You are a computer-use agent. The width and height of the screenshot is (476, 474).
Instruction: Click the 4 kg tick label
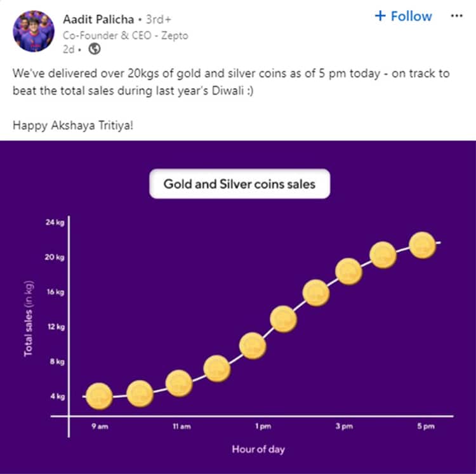pyautogui.click(x=57, y=397)
